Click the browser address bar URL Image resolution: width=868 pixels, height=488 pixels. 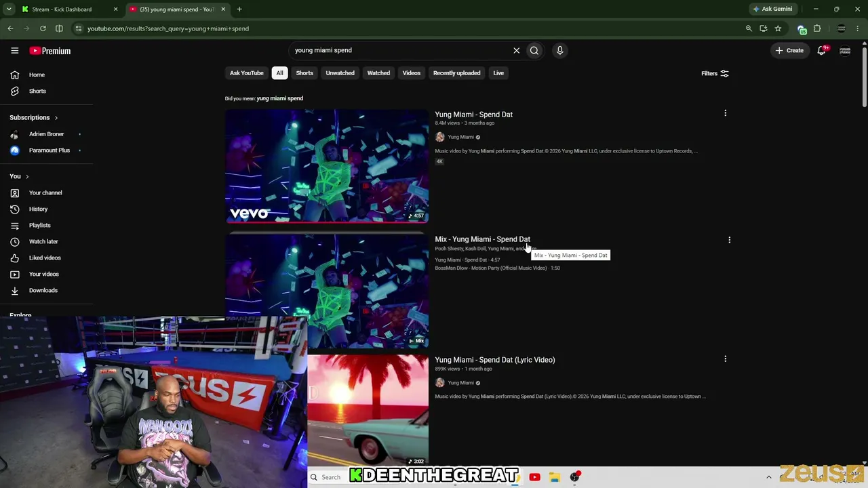tap(168, 28)
